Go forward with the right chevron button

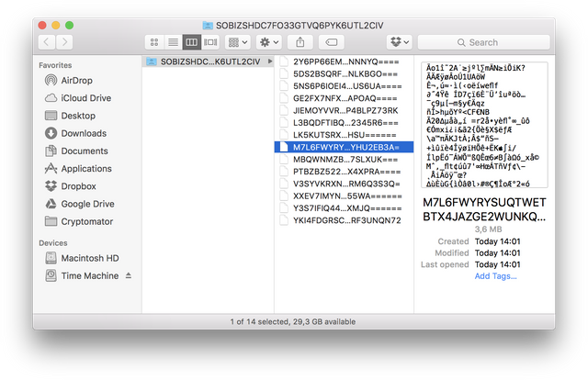(x=64, y=42)
